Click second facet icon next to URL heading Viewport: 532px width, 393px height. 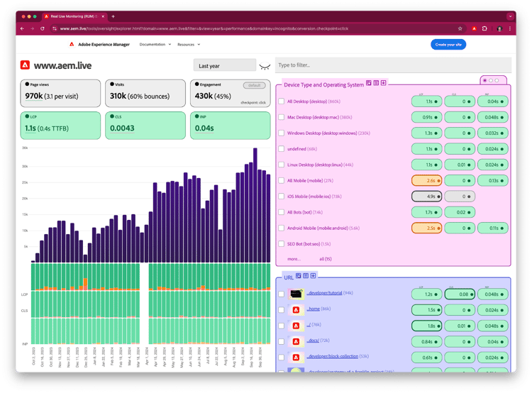306,276
